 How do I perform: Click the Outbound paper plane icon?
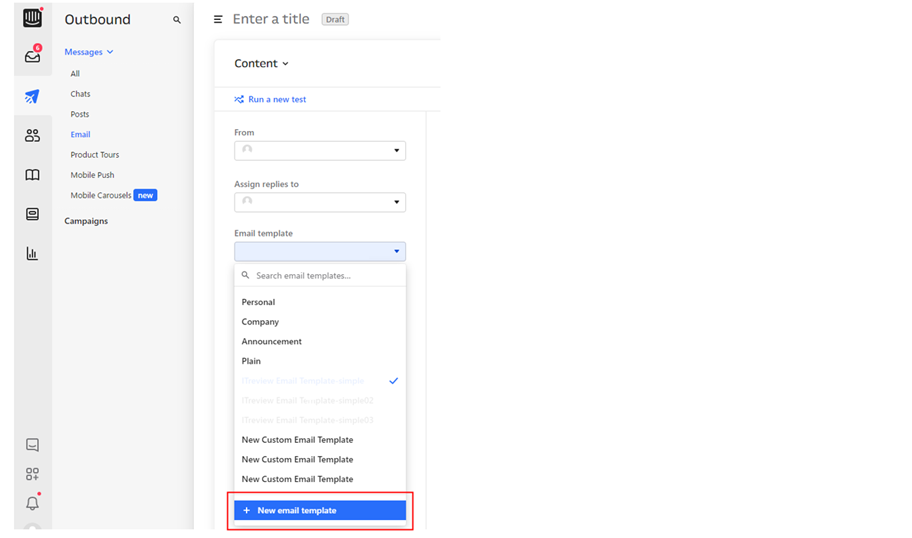[32, 97]
